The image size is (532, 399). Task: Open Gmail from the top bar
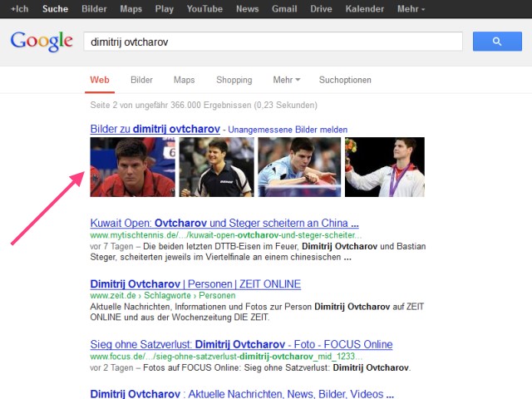[x=284, y=9]
